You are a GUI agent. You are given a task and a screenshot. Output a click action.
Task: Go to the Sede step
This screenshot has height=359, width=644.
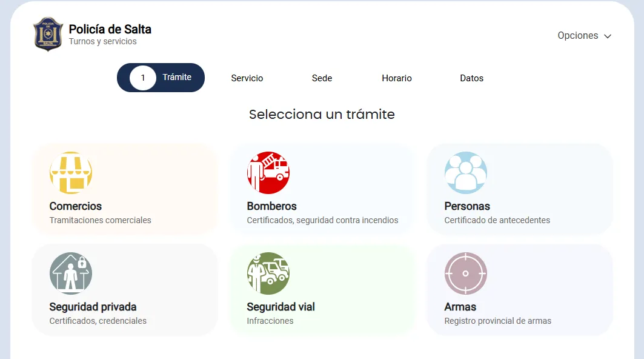[x=321, y=78]
